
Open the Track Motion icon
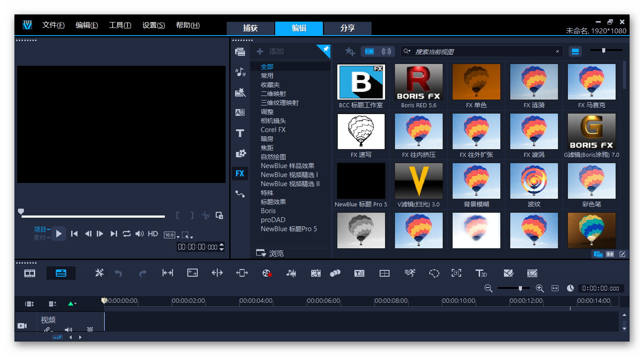tap(335, 273)
